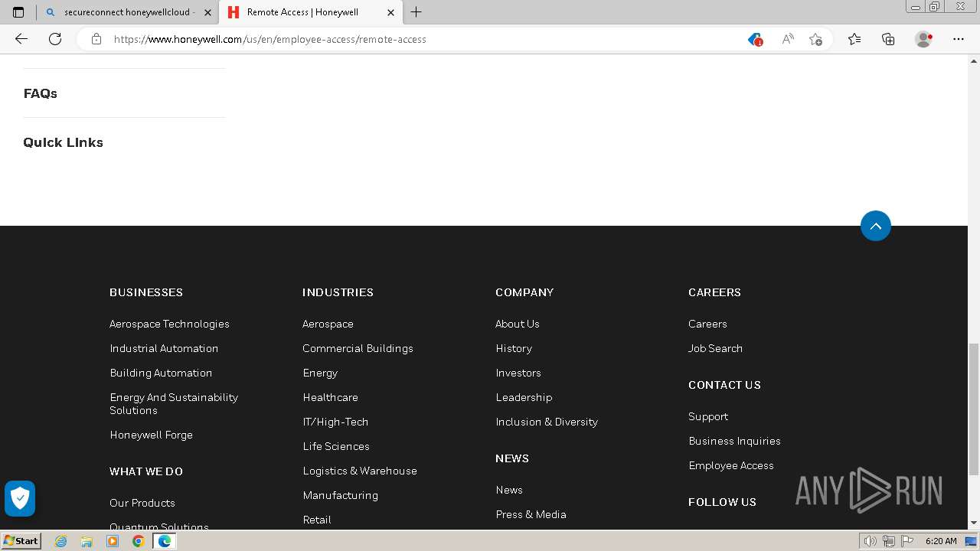Open the Careers link under CAREERS heading
Image resolution: width=980 pixels, height=551 pixels.
[x=707, y=324]
